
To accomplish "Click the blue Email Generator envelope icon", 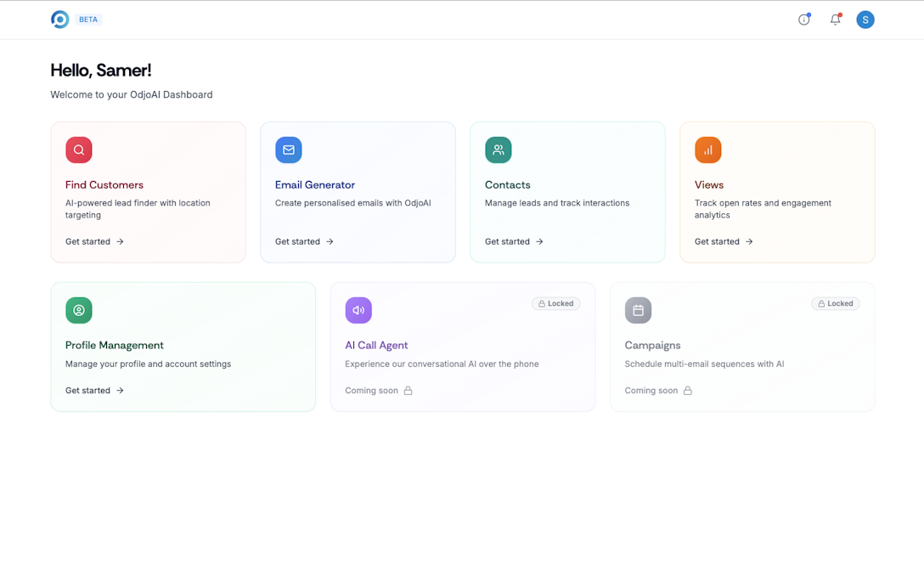I will [289, 150].
